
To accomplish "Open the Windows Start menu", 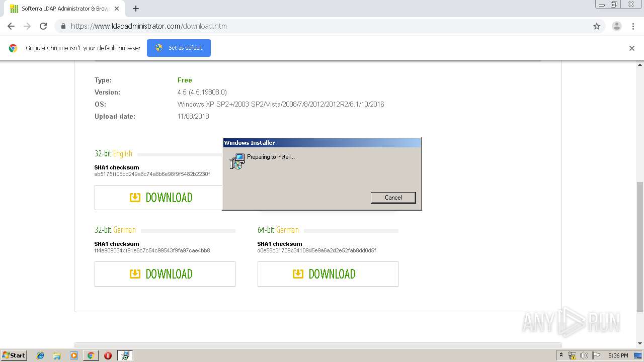I will 14,355.
